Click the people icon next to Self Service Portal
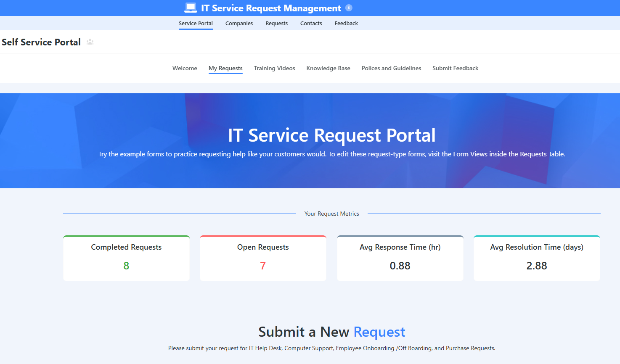This screenshot has height=364, width=620. (90, 42)
